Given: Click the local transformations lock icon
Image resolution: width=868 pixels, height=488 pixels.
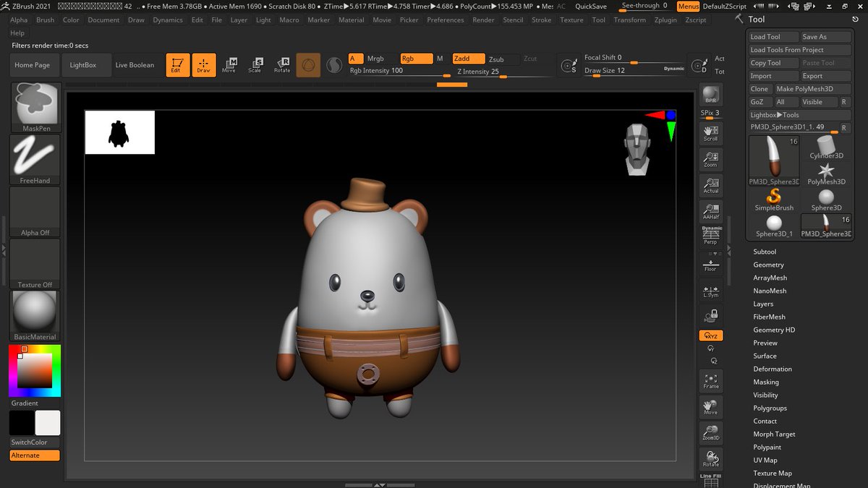Looking at the screenshot, I should tap(711, 315).
